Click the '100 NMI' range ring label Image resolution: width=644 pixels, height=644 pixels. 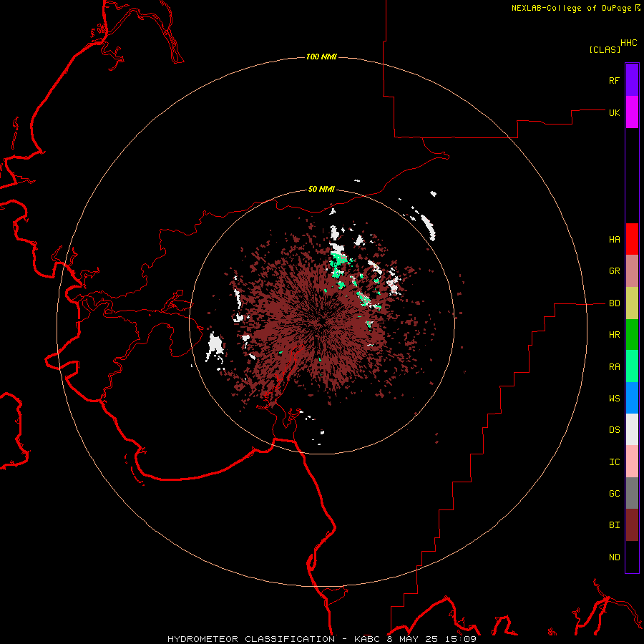[x=321, y=57]
